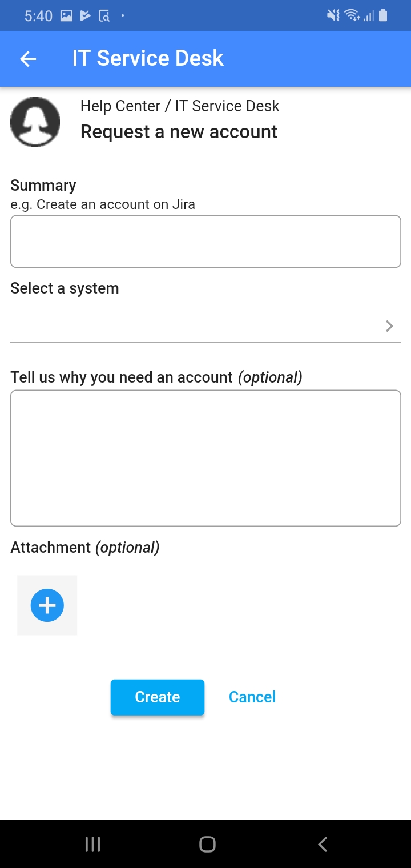Tap the Help Center breadcrumb text
The height and width of the screenshot is (868, 411).
tap(120, 106)
